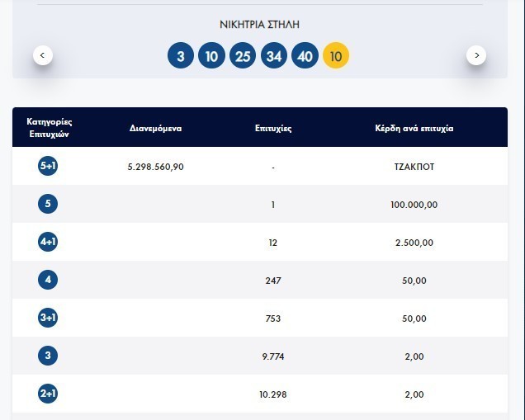Image resolution: width=525 pixels, height=420 pixels.
Task: Click the category 5 badge
Action: [49, 204]
